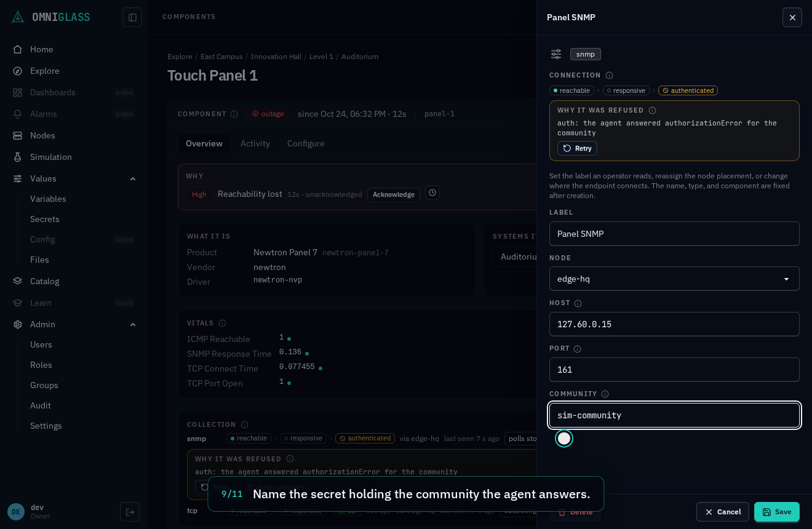
Task: Open the Auditorium breadcrumb link
Action: [x=360, y=57]
